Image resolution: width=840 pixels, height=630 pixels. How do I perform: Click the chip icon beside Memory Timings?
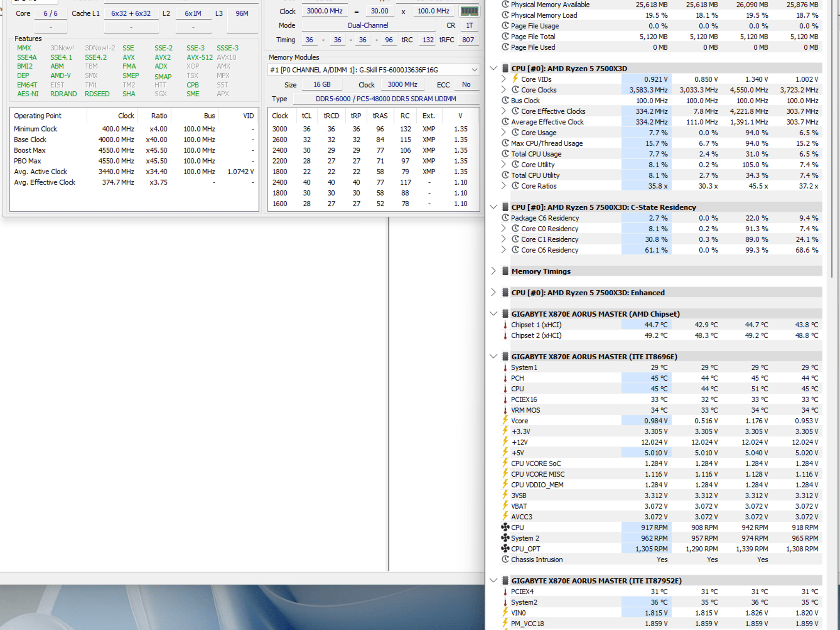tap(505, 271)
